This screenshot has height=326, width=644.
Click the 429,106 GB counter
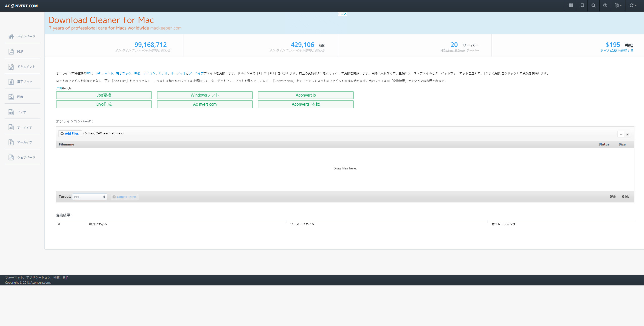click(x=308, y=45)
